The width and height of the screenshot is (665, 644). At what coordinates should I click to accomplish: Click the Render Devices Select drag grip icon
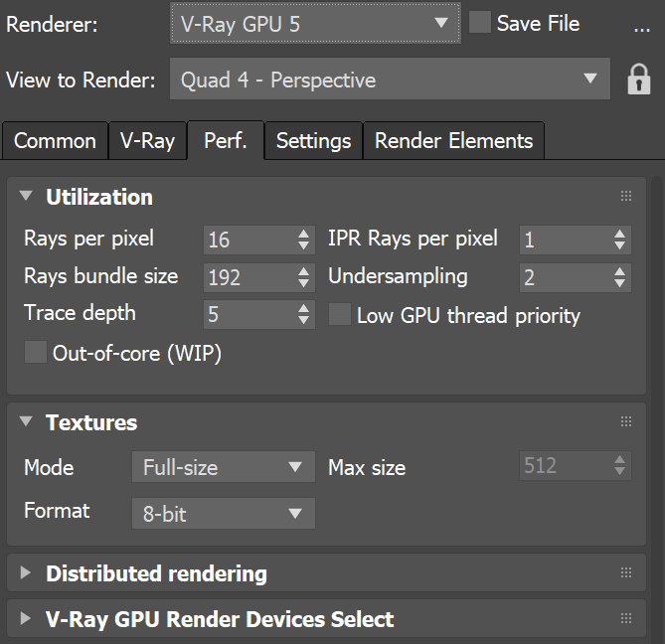(x=626, y=620)
